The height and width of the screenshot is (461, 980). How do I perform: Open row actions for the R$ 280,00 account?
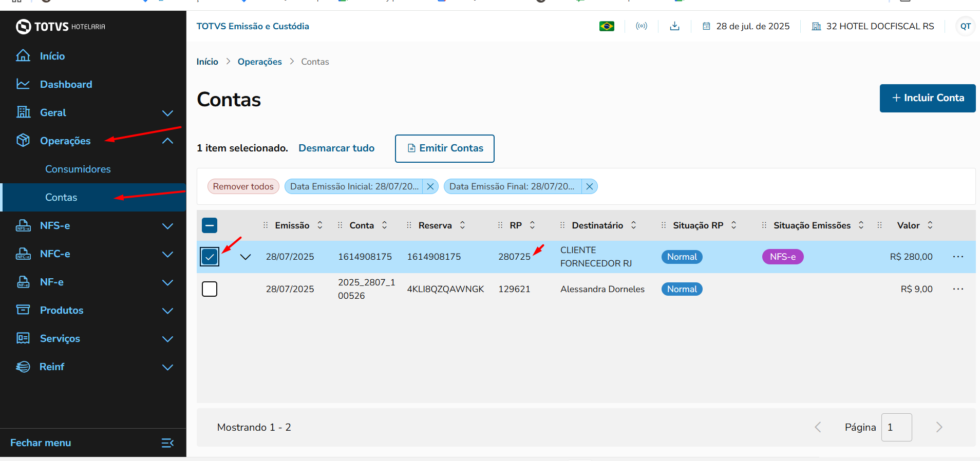coord(958,257)
